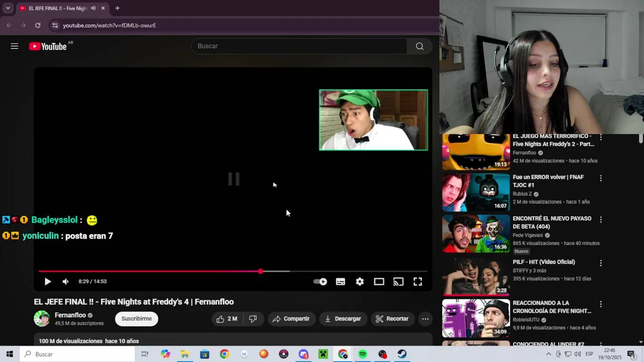The image size is (644, 362).
Task: Go back with the browser back arrow
Action: click(x=9, y=25)
